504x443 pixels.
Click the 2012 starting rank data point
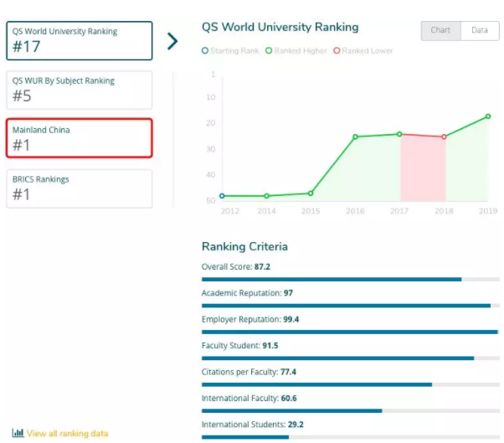[x=222, y=196]
